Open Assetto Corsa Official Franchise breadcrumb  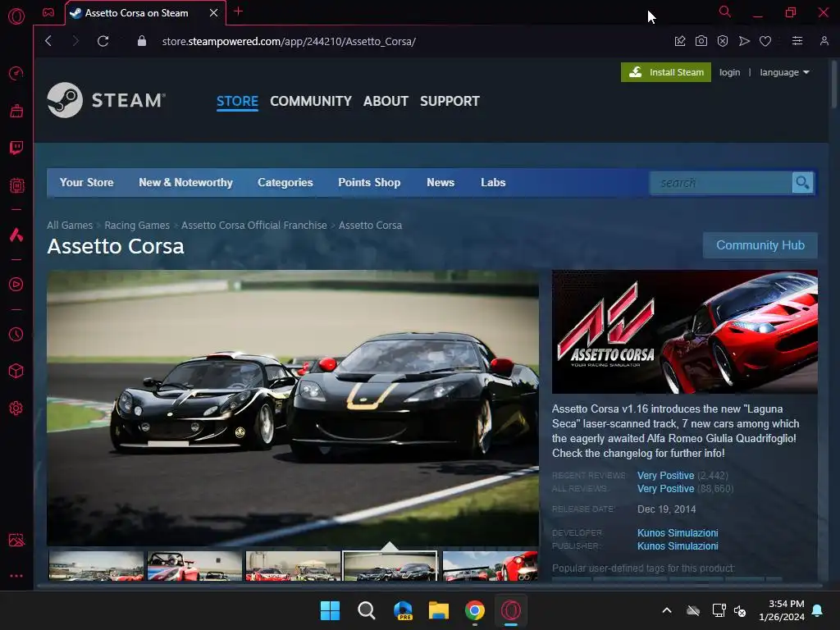tap(254, 226)
